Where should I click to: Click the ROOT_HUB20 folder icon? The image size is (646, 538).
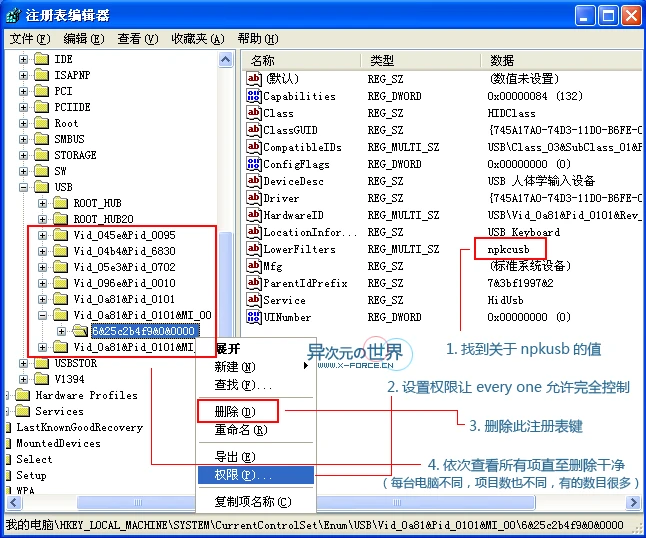pyautogui.click(x=61, y=219)
